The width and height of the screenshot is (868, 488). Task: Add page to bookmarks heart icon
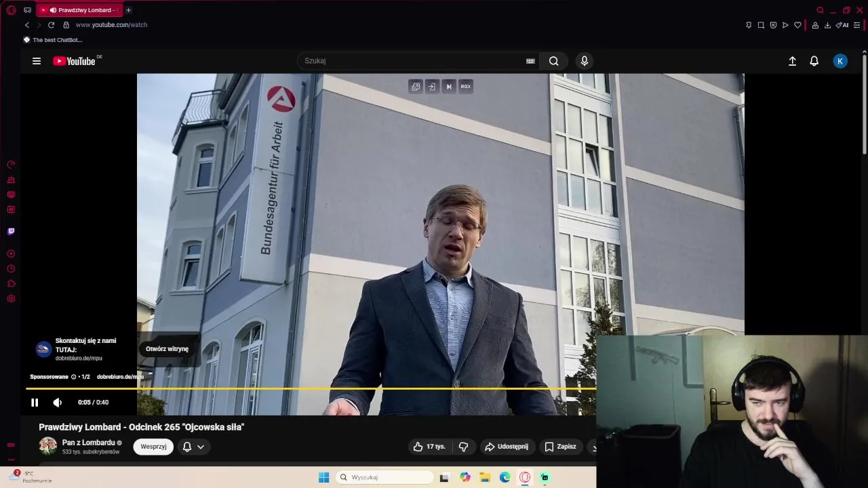797,25
